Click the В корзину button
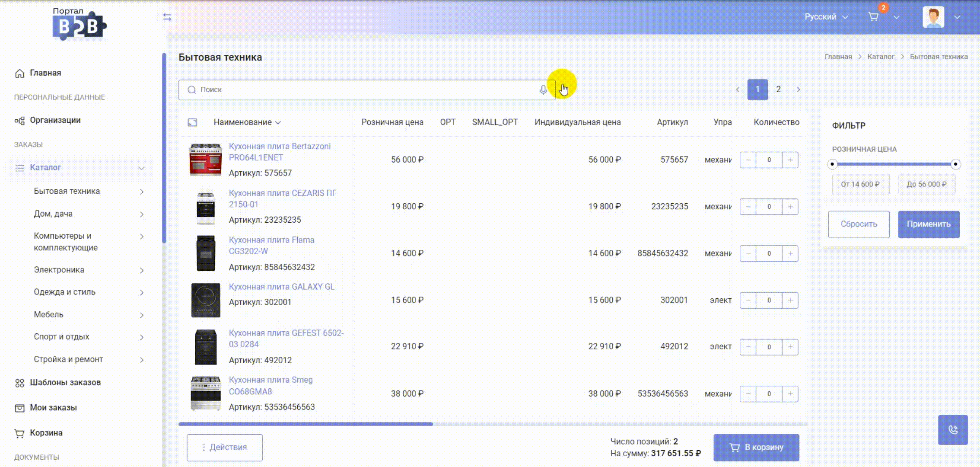The image size is (980, 467). point(756,448)
